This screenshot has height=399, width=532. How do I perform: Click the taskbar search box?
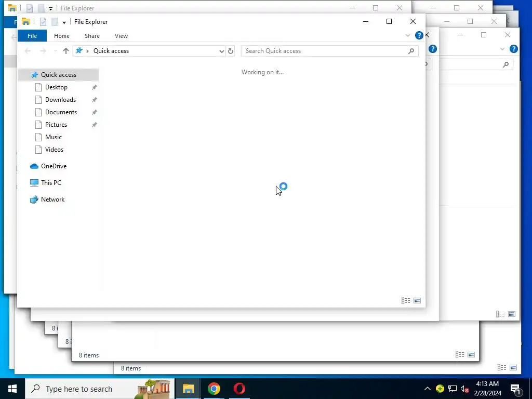100,389
